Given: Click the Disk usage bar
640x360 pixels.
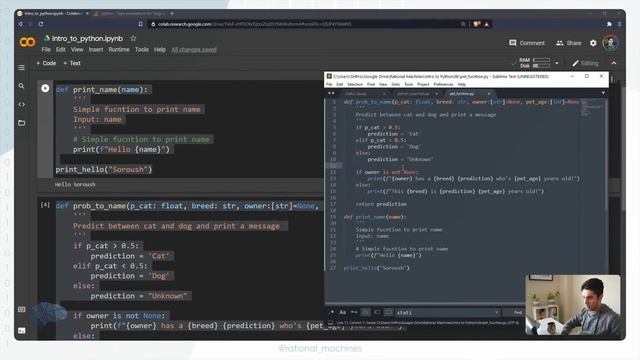Looking at the screenshot, I should point(541,66).
